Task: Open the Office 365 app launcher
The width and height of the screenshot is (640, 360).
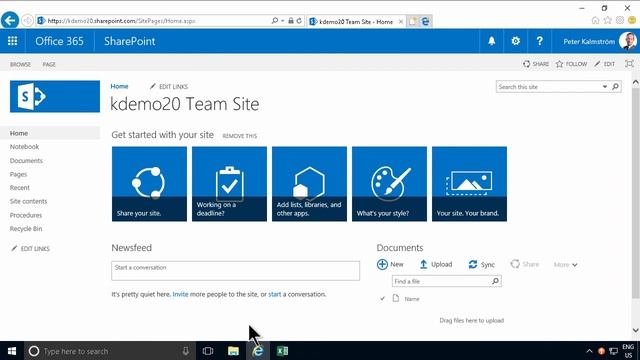Action: [x=13, y=41]
